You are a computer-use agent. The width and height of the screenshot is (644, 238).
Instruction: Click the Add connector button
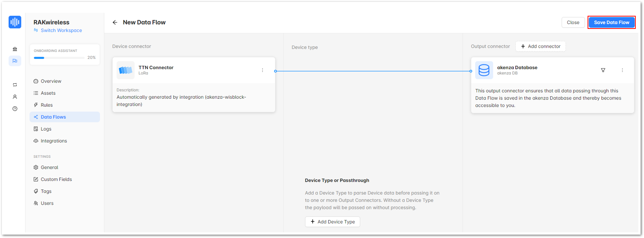(541, 47)
